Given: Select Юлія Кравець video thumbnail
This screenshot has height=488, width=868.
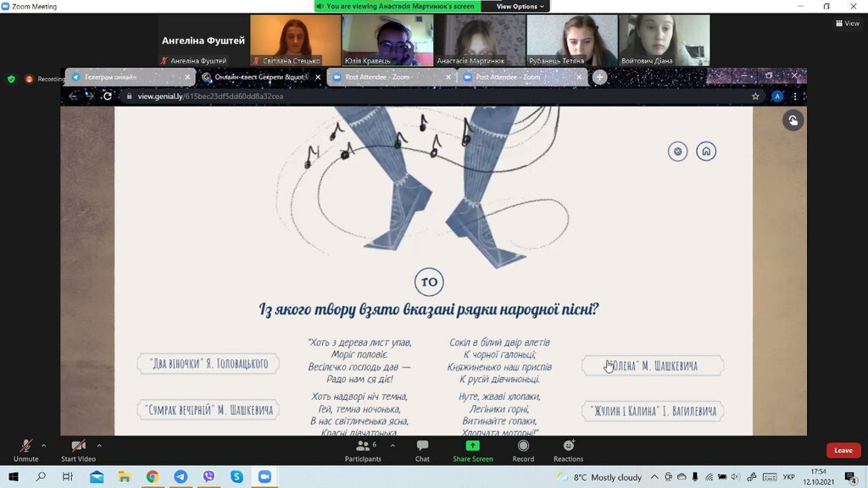Looking at the screenshot, I should click(x=387, y=41).
